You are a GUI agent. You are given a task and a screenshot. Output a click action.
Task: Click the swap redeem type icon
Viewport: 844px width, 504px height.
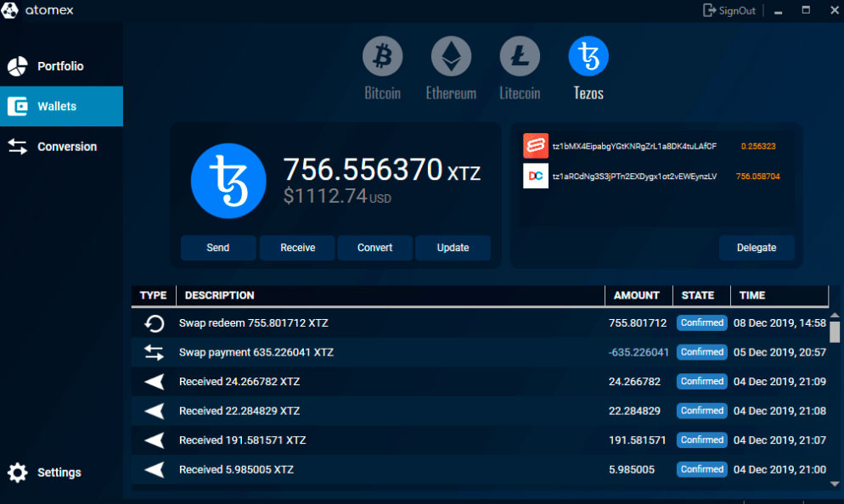coord(154,323)
